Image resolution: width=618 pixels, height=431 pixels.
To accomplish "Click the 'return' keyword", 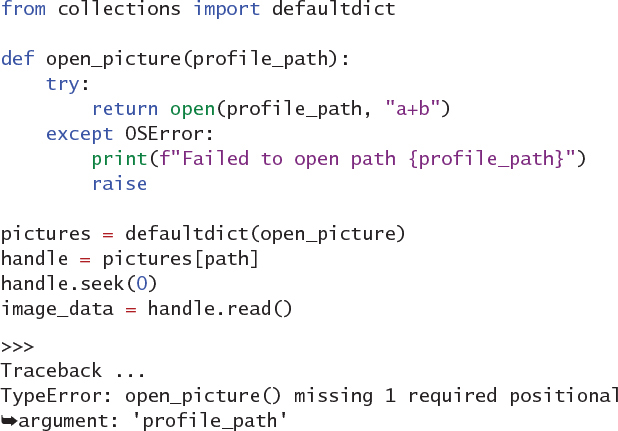I will 125,108.
